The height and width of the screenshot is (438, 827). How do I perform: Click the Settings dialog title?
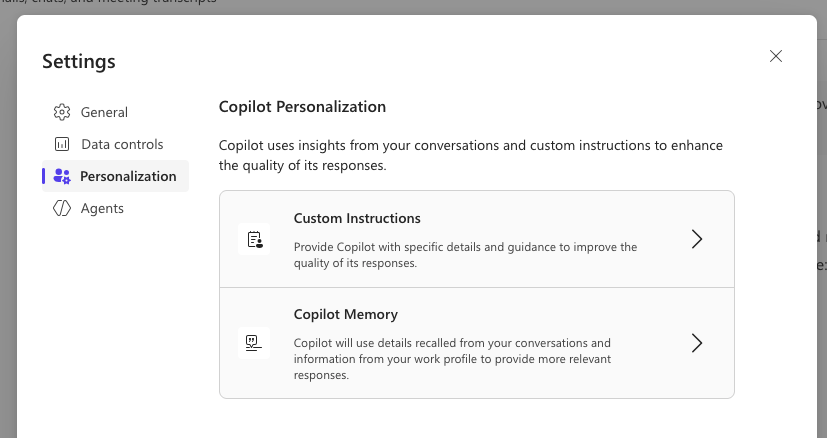(79, 61)
